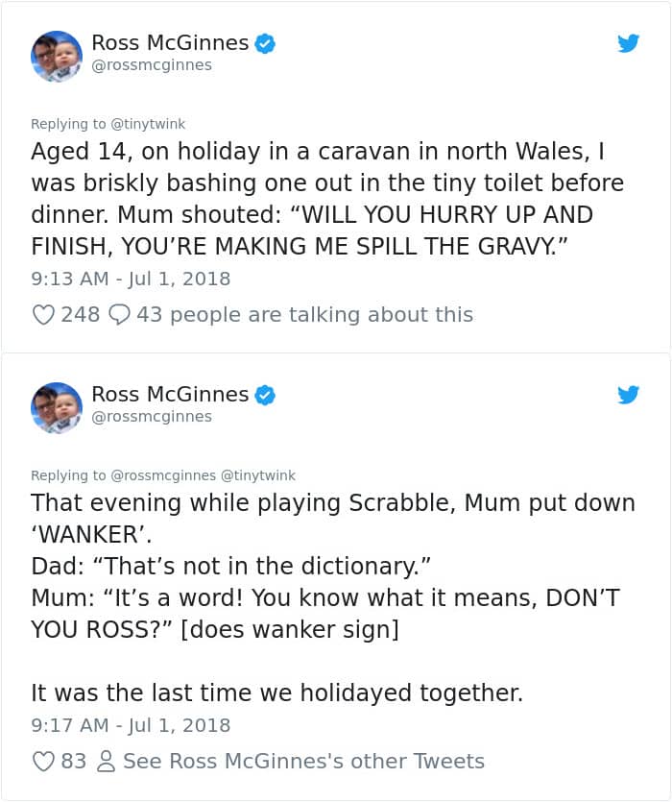Open replies via the speech bubble icon
Screen dimensions: 672x802
click(120, 315)
